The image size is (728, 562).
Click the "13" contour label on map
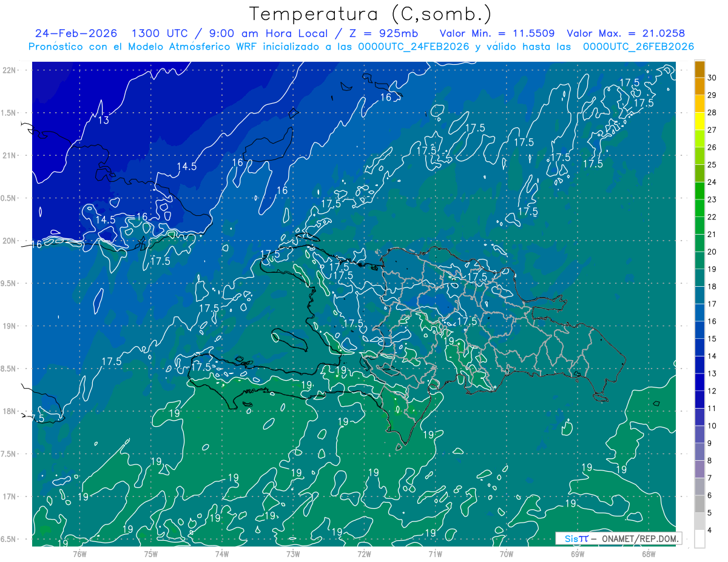pyautogui.click(x=104, y=121)
